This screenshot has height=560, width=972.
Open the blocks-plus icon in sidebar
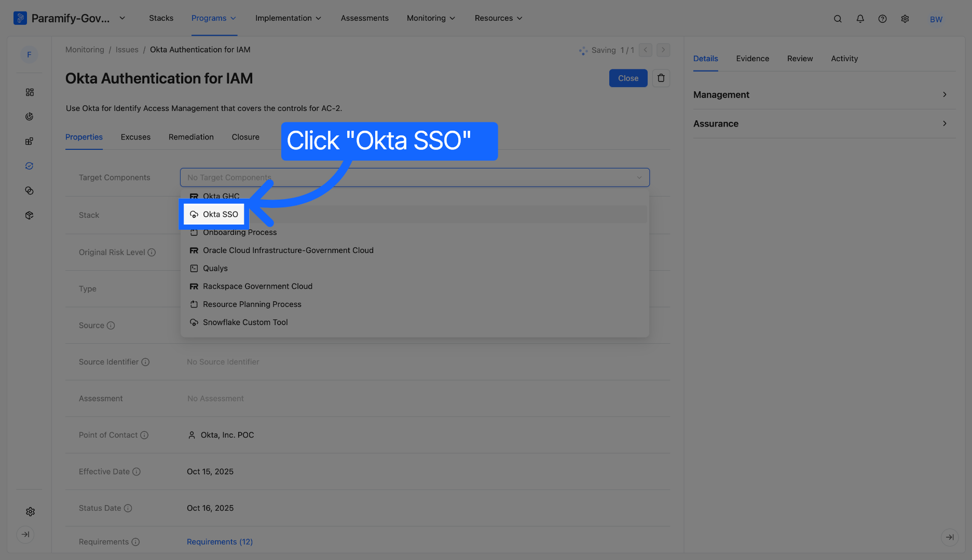[30, 142]
